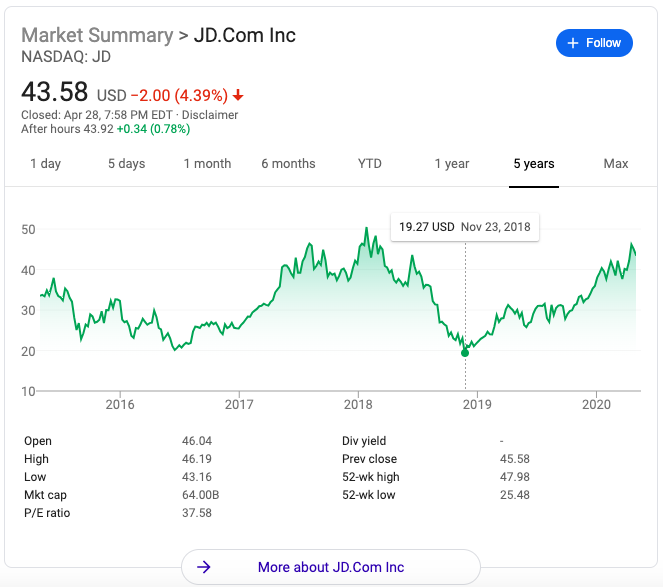Viewport: 663px width, 587px height.
Task: Open the Max range tab
Action: click(x=616, y=164)
